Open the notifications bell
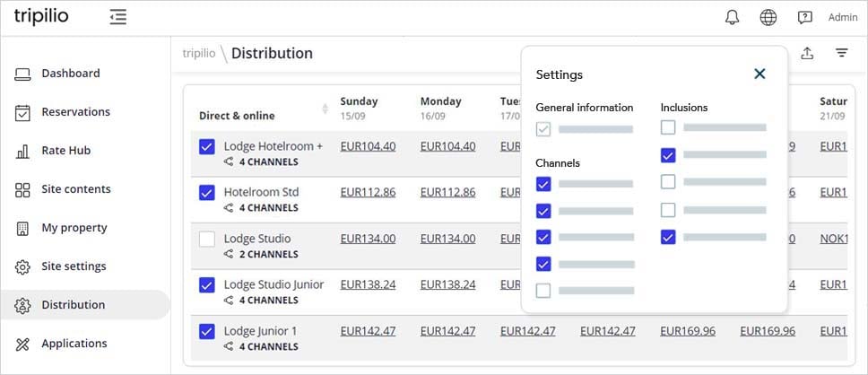Image resolution: width=868 pixels, height=375 pixels. (x=732, y=17)
